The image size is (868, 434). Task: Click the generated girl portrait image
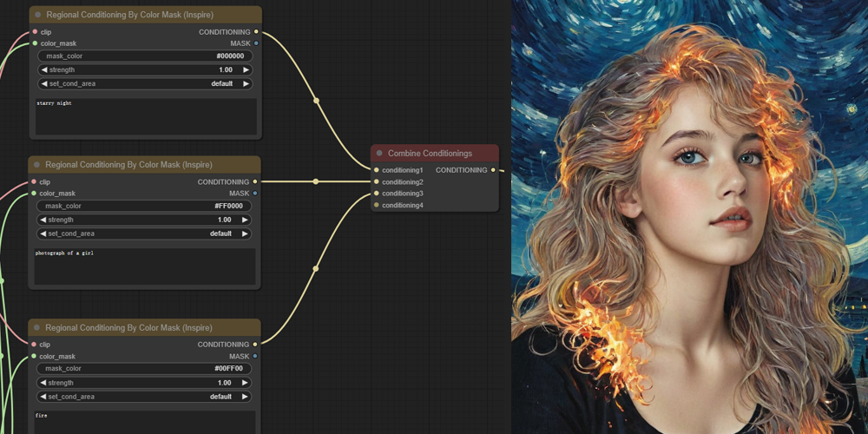coord(689,217)
